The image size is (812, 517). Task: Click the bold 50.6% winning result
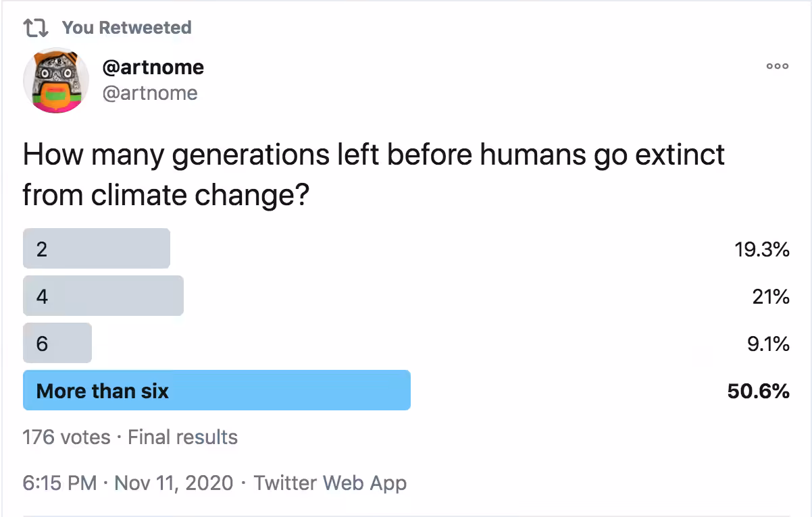click(759, 391)
